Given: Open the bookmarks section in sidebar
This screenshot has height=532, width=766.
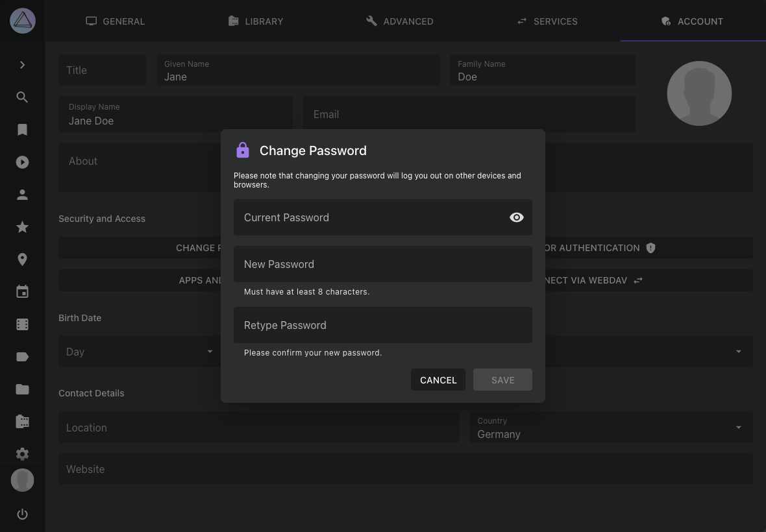Looking at the screenshot, I should point(22,130).
